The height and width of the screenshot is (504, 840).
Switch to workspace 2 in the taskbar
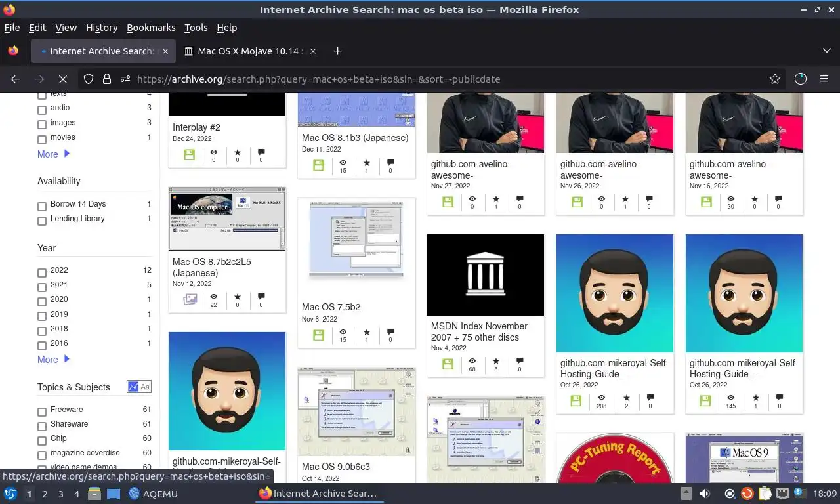click(45, 494)
